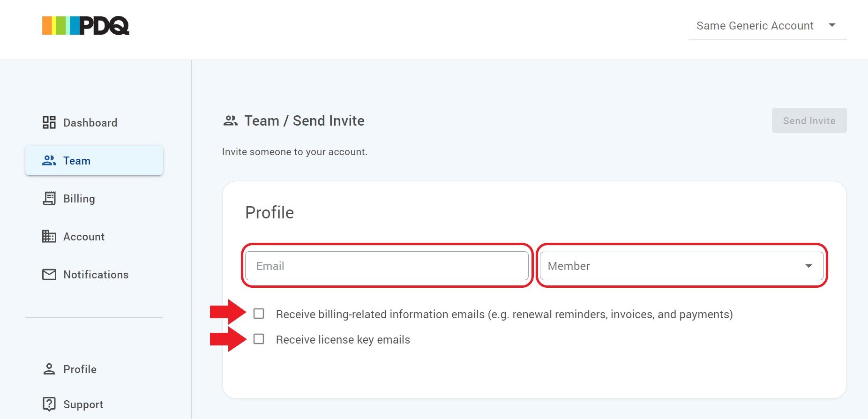
Task: Click into the Email input field
Action: [387, 266]
